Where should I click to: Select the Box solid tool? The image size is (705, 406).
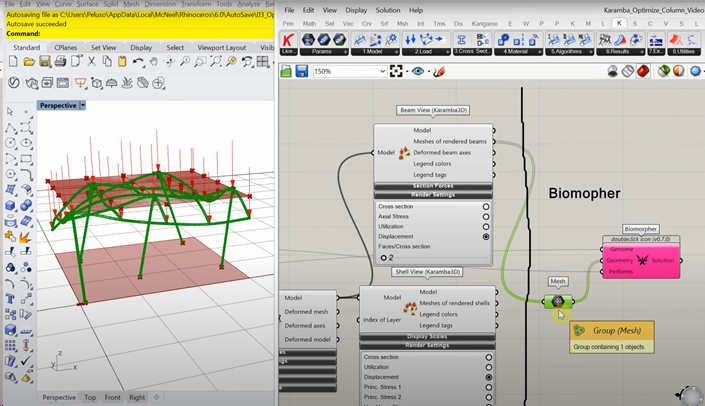click(11, 205)
